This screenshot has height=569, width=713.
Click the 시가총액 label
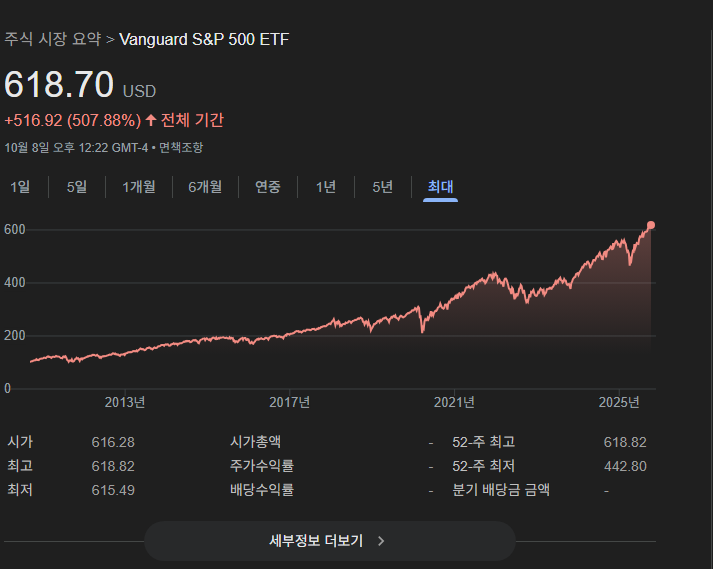(256, 442)
